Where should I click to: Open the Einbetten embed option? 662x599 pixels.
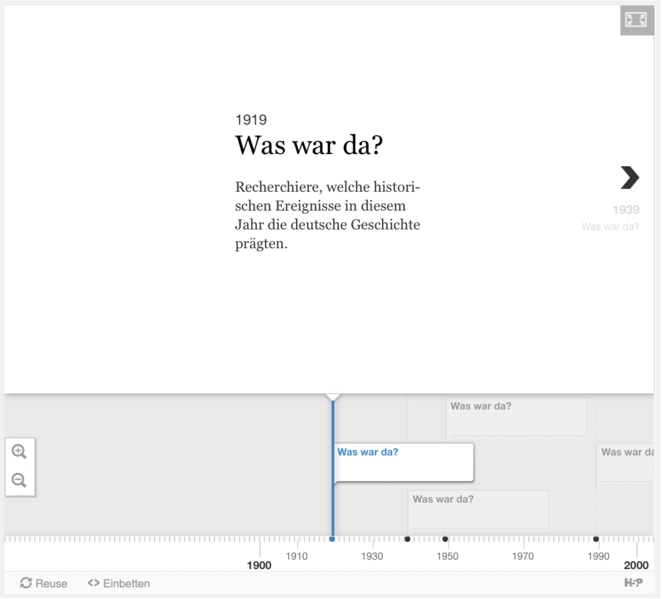coord(126,583)
